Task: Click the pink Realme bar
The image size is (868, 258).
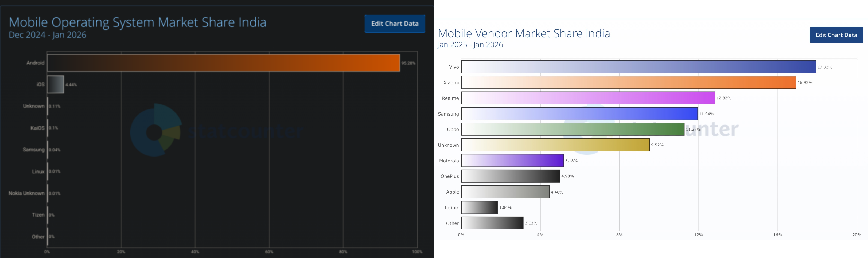Action: pos(588,98)
